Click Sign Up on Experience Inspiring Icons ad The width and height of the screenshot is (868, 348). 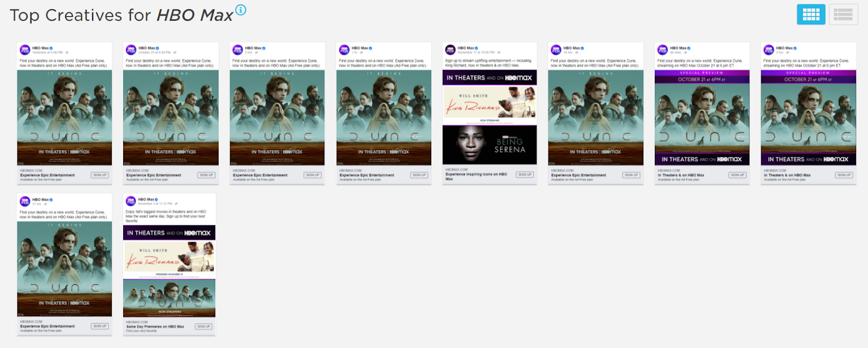[x=525, y=174]
